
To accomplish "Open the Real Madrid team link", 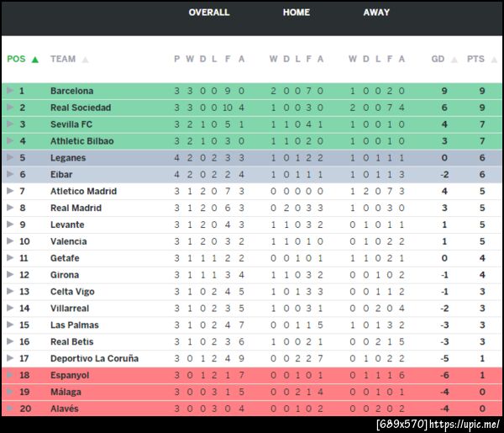I will tap(76, 208).
